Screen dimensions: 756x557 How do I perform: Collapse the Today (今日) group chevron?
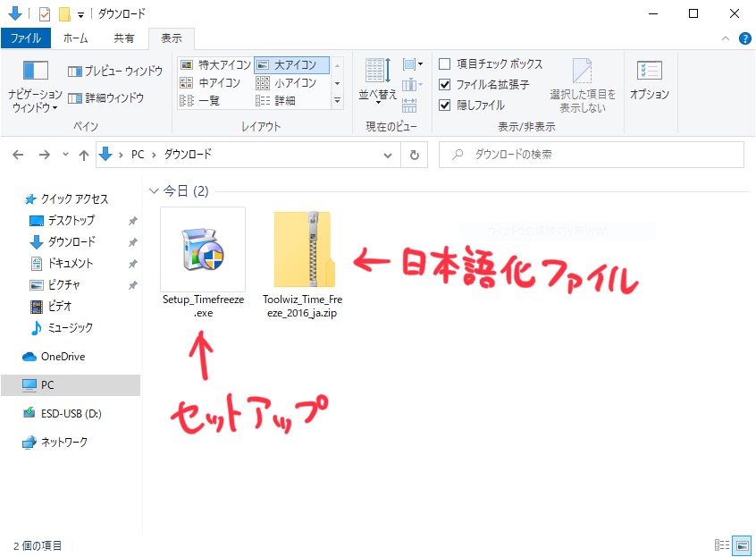click(155, 191)
